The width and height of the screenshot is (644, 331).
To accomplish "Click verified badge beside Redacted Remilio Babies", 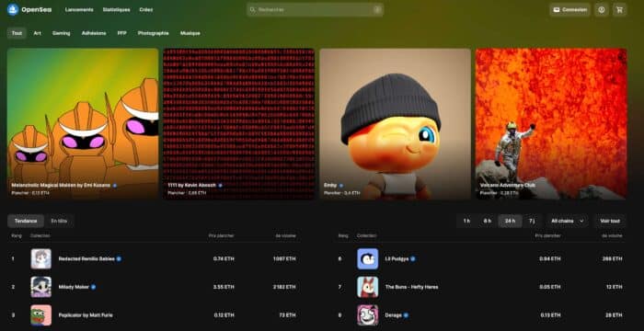I will [x=119, y=258].
